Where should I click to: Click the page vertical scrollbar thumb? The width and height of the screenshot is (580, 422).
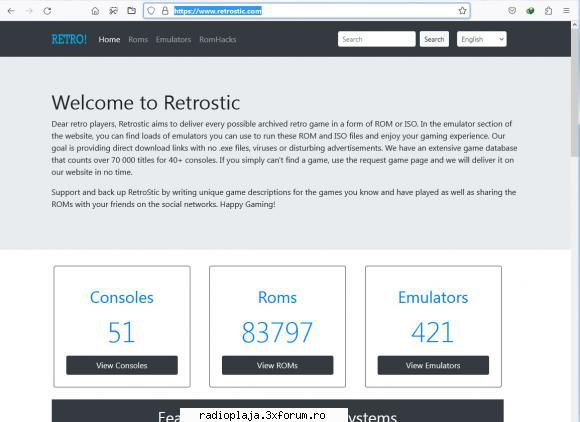[575, 92]
